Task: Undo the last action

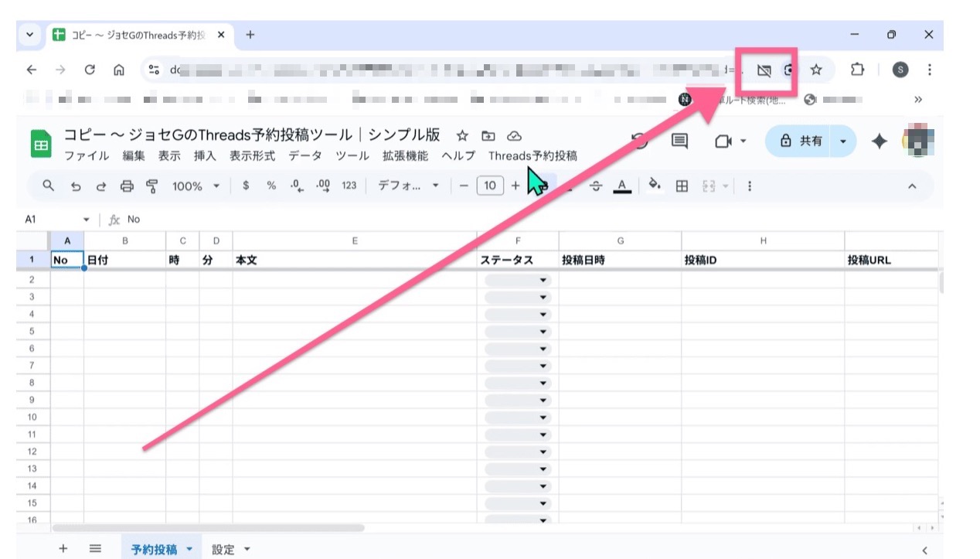Action: (x=75, y=186)
